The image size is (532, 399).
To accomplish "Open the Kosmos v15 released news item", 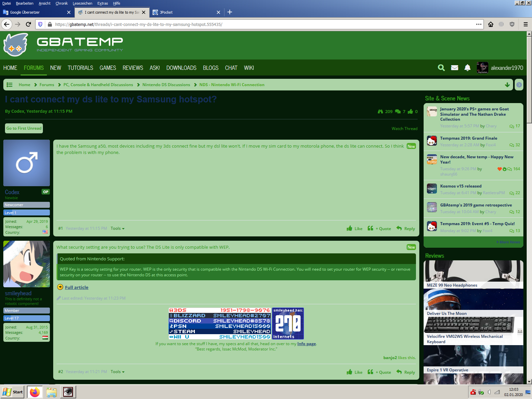I will click(x=461, y=186).
